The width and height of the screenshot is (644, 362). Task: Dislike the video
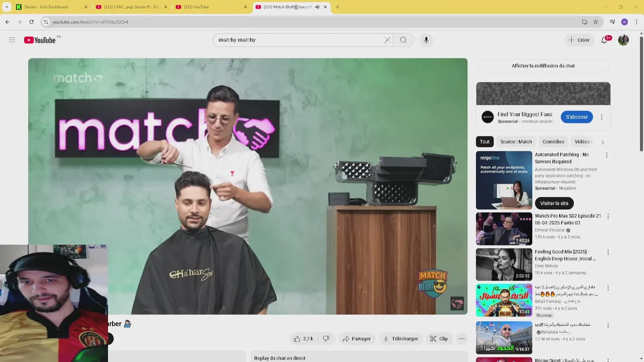coord(326,339)
